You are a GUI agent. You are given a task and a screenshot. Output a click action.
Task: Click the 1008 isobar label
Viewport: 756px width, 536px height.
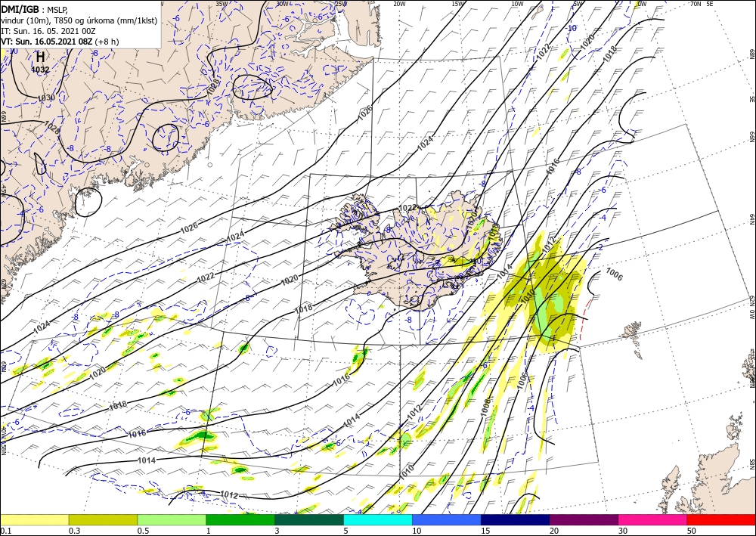485,407
